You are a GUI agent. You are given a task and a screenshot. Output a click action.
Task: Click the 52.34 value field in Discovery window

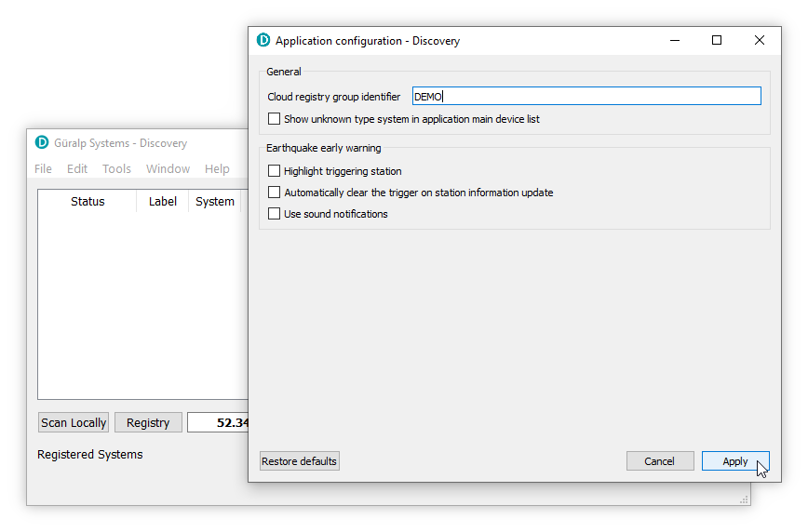tap(219, 423)
